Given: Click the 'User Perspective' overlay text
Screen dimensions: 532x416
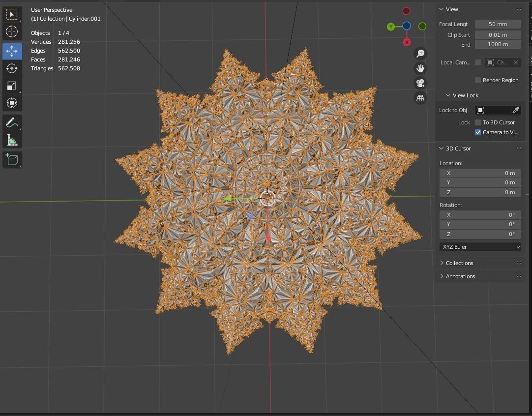Looking at the screenshot, I should pyautogui.click(x=52, y=10).
